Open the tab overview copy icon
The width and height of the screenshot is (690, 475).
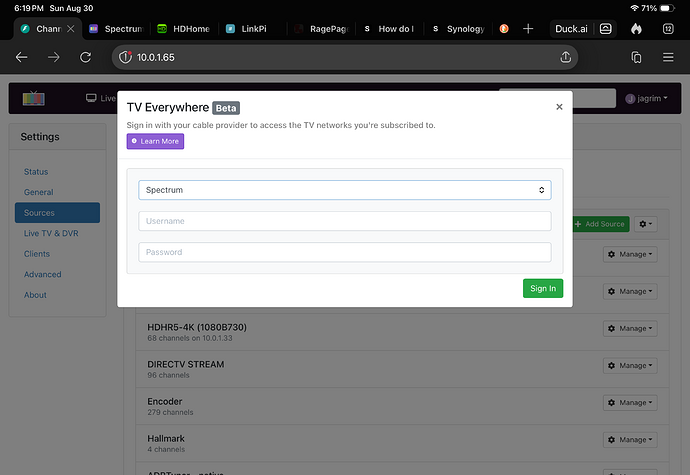pyautogui.click(x=636, y=57)
